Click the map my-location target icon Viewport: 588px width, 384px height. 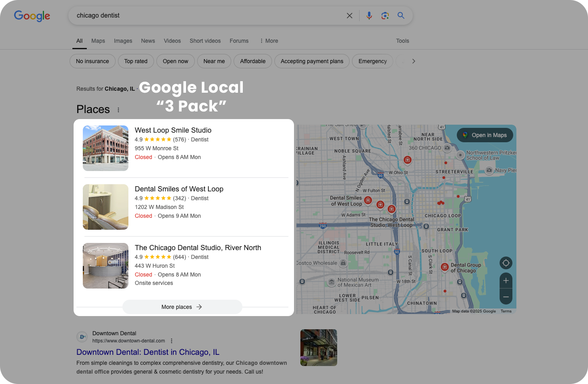[506, 263]
